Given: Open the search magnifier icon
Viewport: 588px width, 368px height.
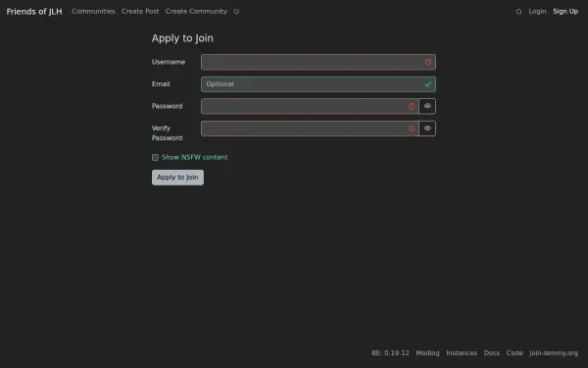Looking at the screenshot, I should [518, 12].
